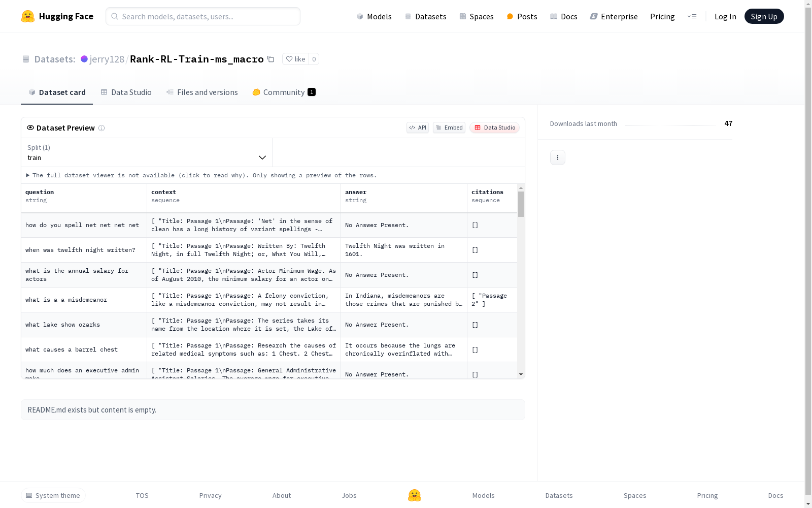Click the citations cell with "Passage 2"
The image size is (812, 508).
tap(492, 300)
